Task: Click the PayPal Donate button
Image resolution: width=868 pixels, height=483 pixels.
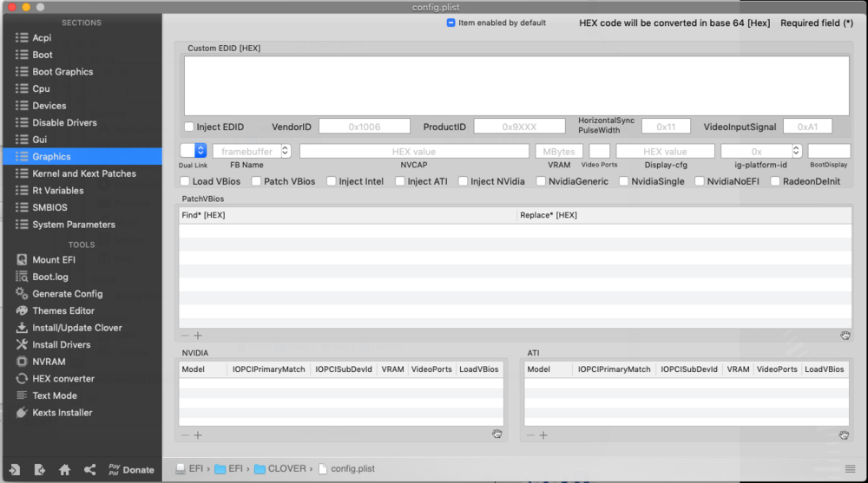Action: click(x=131, y=469)
